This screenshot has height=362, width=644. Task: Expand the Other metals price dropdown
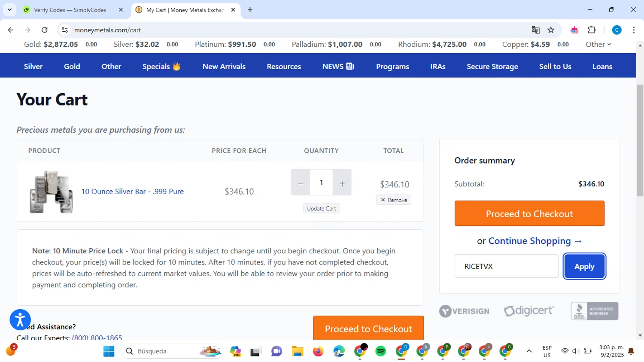(598, 44)
